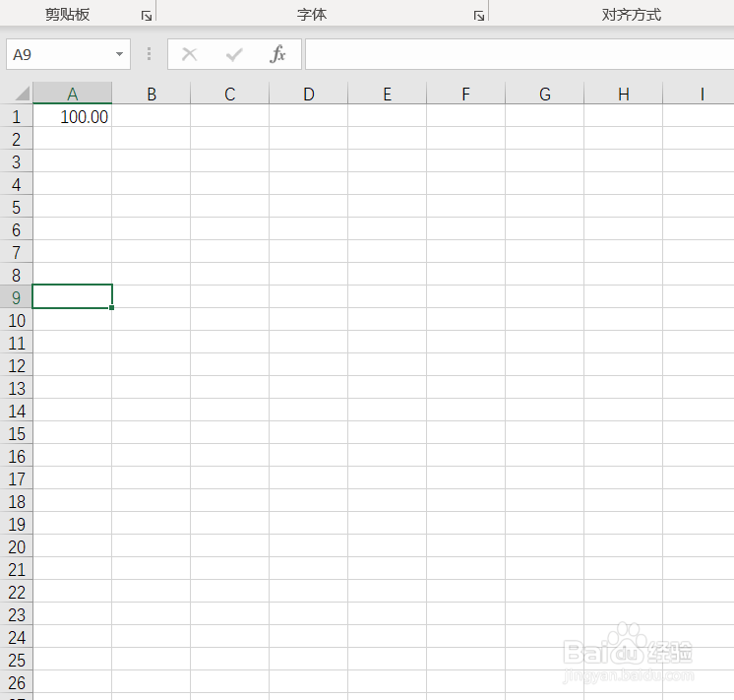Select row 23 header
This screenshot has height=700, width=734.
pos(17,614)
